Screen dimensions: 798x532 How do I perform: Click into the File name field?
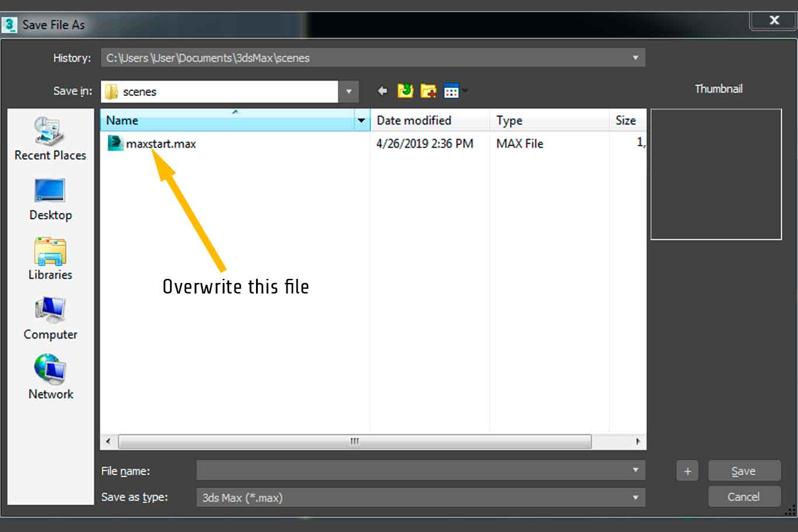point(420,471)
